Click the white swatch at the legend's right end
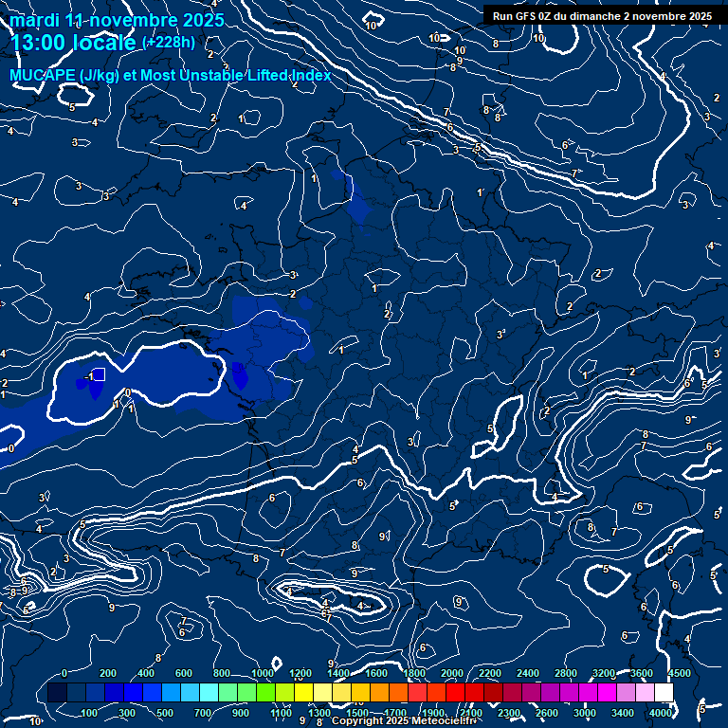728x728 pixels. (x=664, y=693)
